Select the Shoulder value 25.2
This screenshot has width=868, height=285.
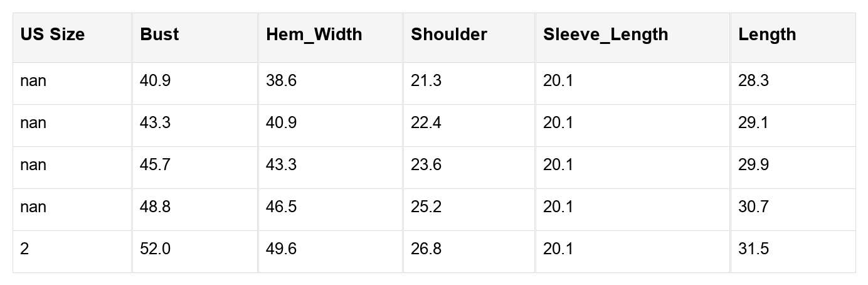click(x=426, y=207)
